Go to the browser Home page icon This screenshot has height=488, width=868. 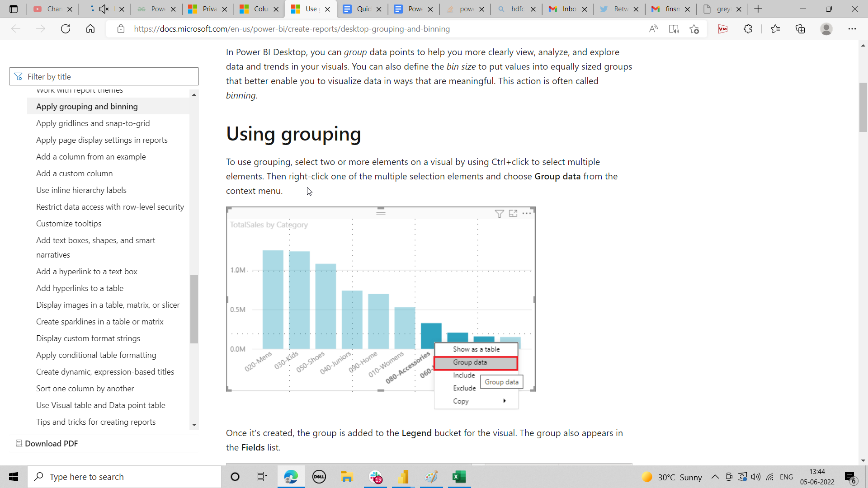coord(90,29)
